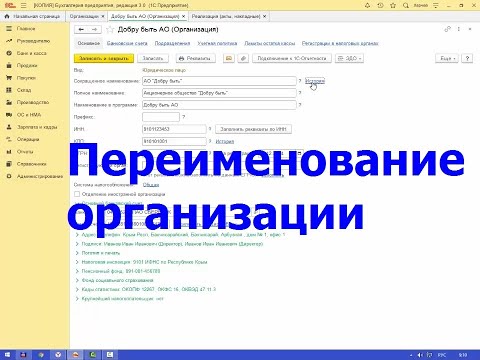Open the Зарплата и кадры section
The height and width of the screenshot is (360, 480).
(37, 127)
